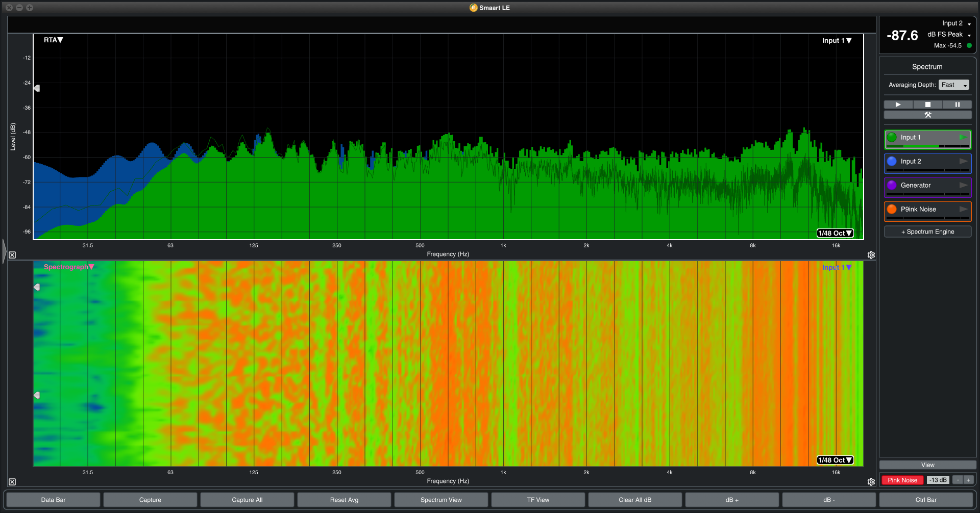Click the lower spectrograph range marker
The width and height of the screenshot is (980, 513).
click(37, 395)
